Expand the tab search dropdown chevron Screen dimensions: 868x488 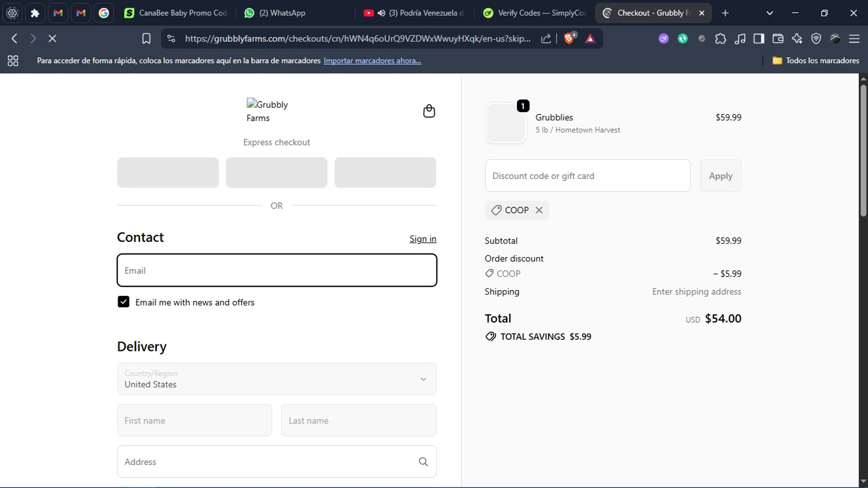[x=770, y=13]
